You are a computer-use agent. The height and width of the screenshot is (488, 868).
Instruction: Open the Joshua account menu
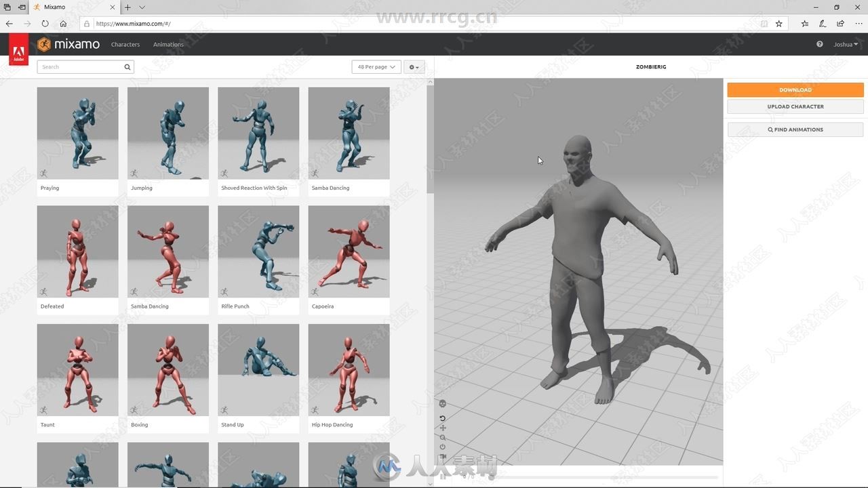coord(846,44)
